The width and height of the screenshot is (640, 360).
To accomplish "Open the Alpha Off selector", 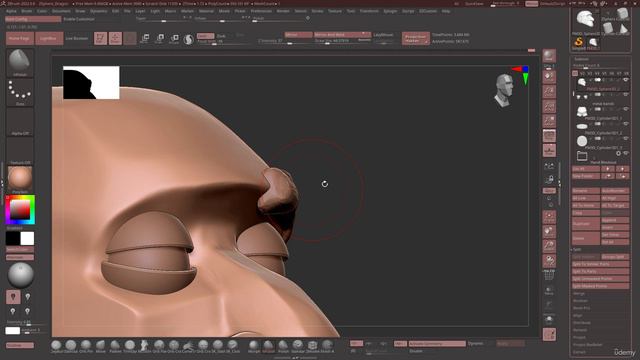I will point(20,122).
